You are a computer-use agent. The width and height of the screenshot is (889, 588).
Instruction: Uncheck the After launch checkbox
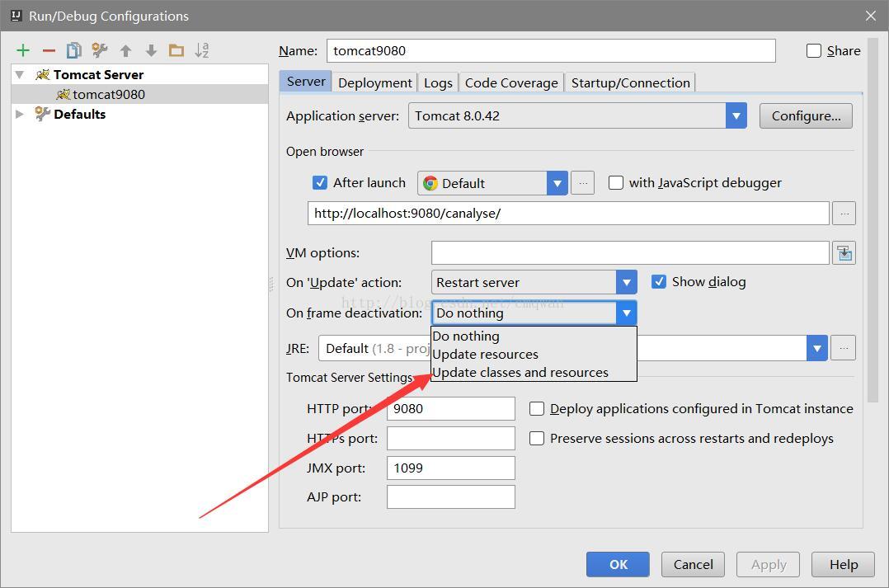tap(320, 182)
